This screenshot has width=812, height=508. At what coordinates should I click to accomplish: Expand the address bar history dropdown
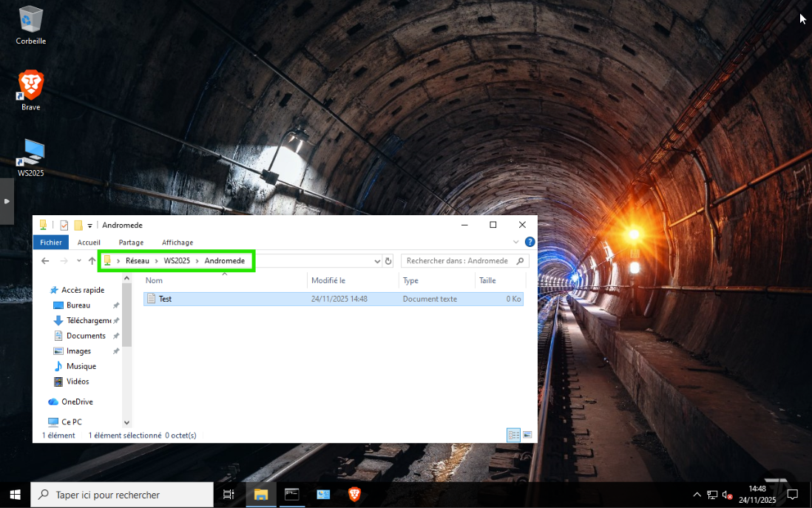377,261
